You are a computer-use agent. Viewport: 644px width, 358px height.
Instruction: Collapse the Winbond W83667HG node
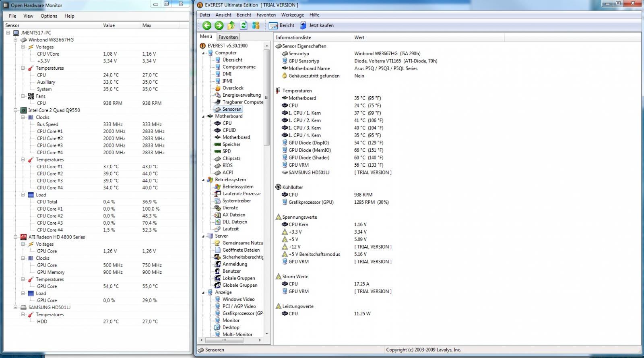[16, 40]
